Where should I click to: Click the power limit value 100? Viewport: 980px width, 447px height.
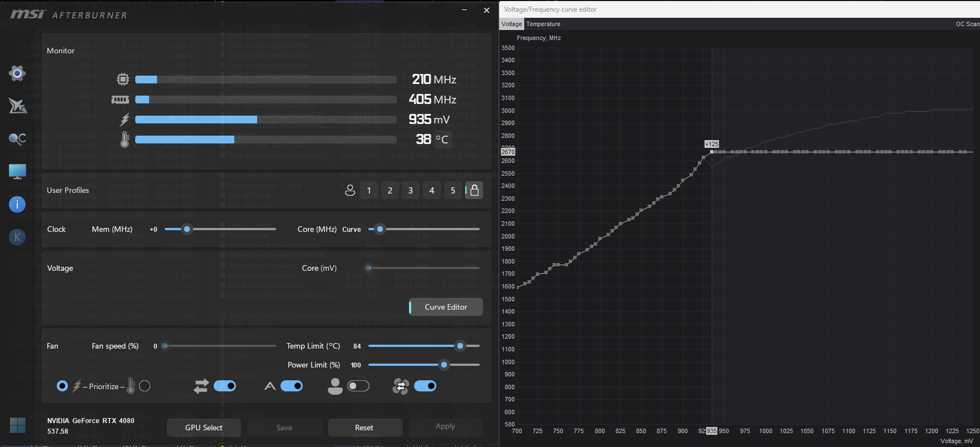pyautogui.click(x=356, y=365)
